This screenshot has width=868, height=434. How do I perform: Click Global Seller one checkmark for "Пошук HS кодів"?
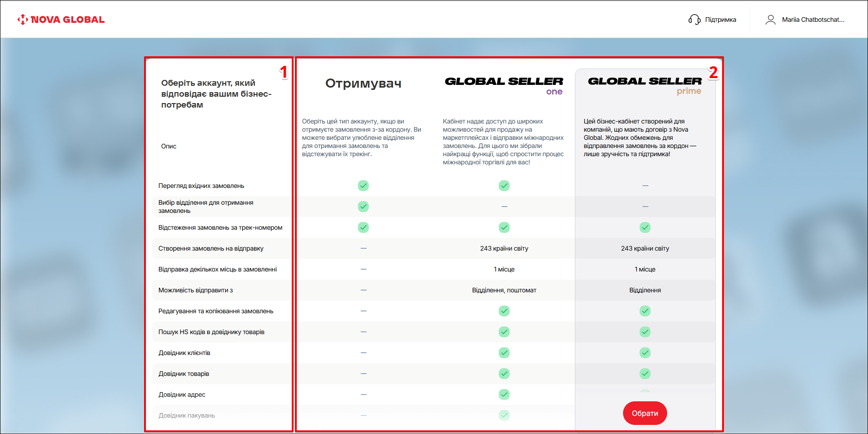pos(504,332)
